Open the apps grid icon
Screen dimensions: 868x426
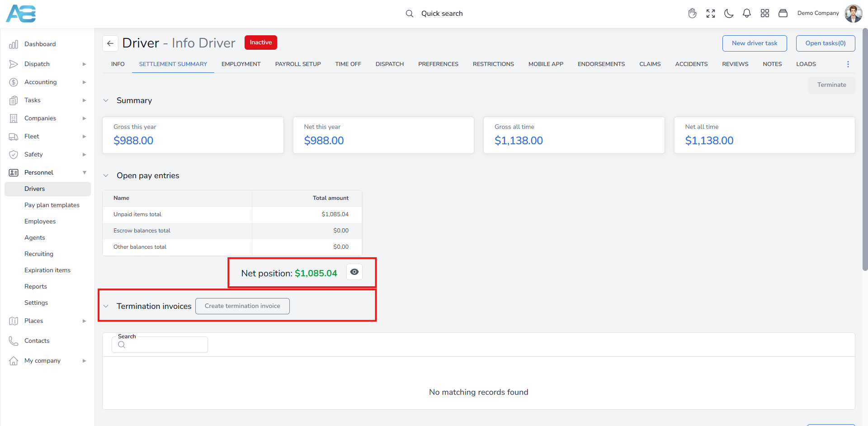764,14
